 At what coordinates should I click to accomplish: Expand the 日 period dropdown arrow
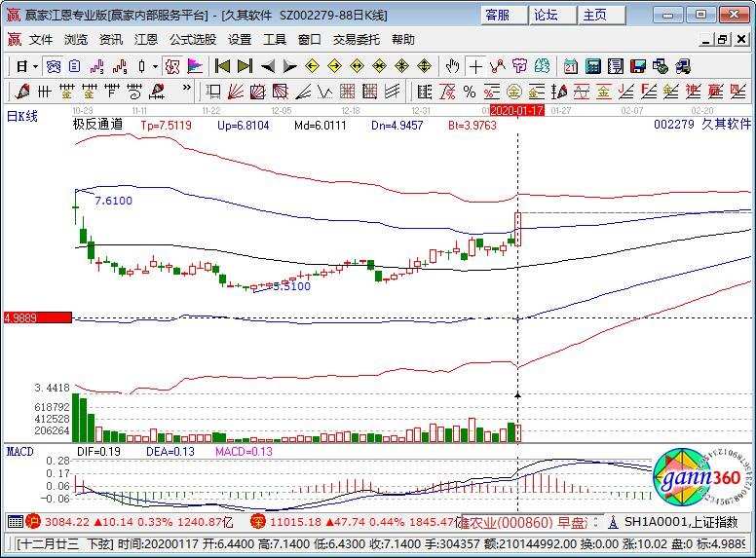(36, 66)
